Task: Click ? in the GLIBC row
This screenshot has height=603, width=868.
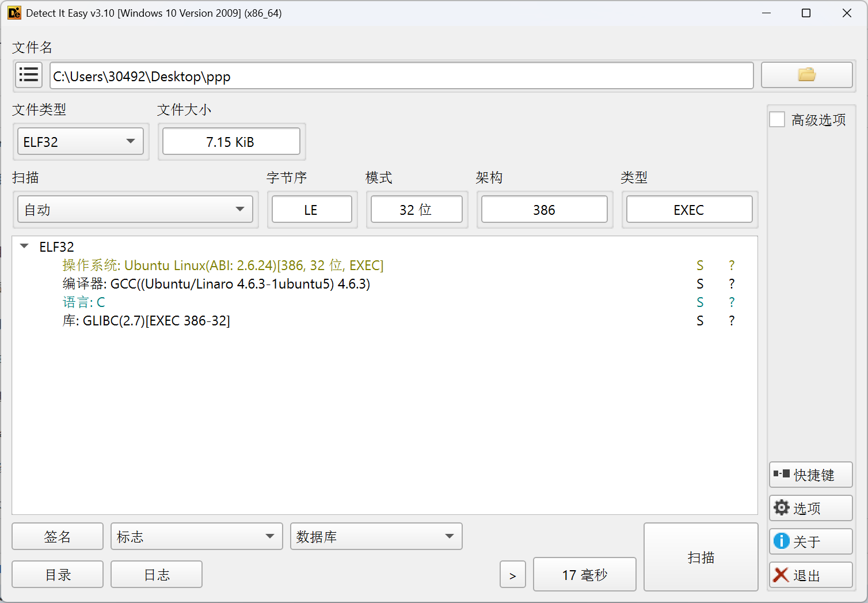Action: pos(732,321)
